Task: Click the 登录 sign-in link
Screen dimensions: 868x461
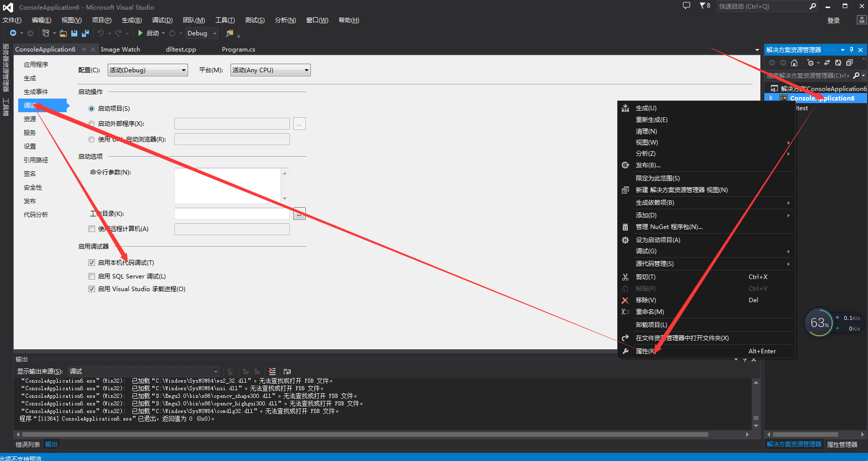Action: (834, 21)
